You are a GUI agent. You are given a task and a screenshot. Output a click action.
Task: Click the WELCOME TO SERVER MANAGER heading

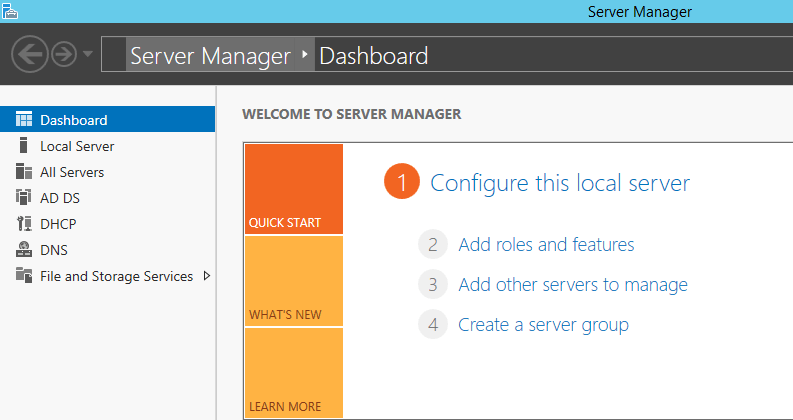point(352,114)
